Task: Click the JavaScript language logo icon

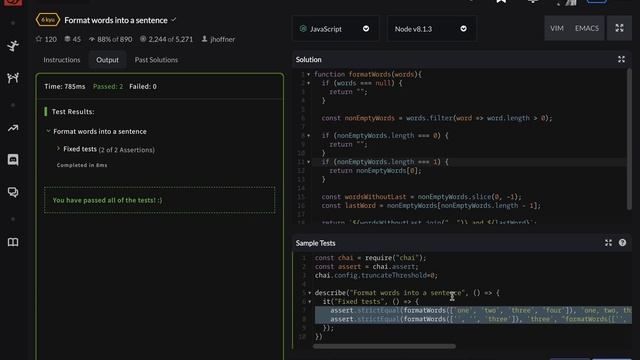Action: [303, 29]
